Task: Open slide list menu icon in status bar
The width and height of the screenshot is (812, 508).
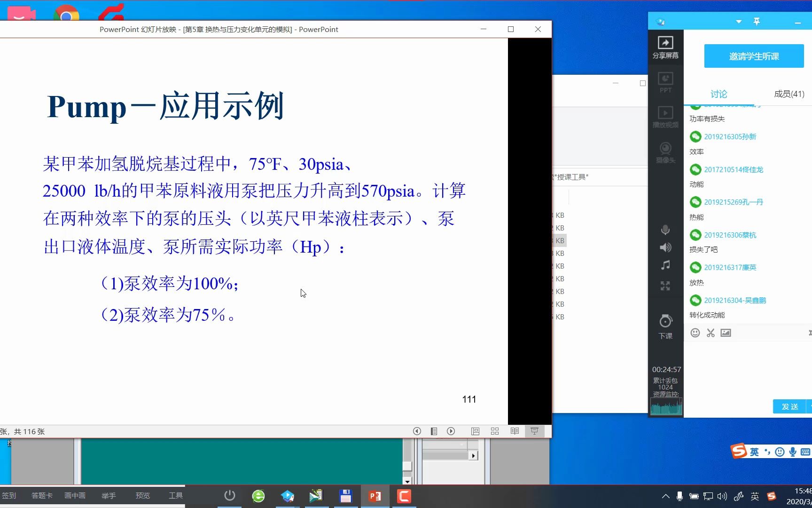Action: pyautogui.click(x=434, y=431)
